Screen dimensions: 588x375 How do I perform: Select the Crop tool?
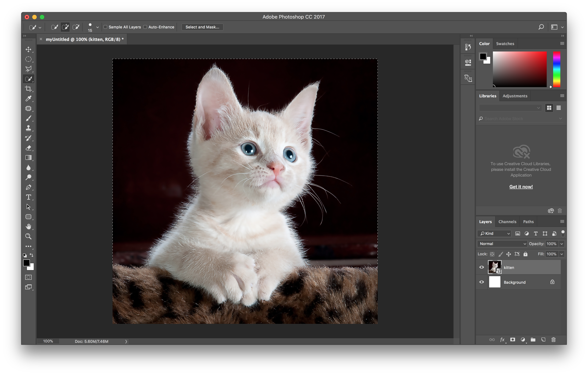point(29,89)
